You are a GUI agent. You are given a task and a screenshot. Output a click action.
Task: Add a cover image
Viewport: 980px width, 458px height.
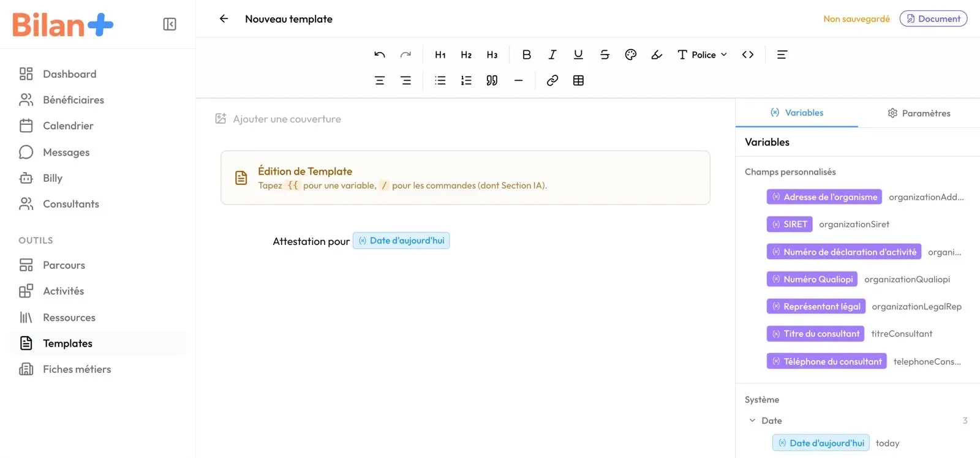click(x=279, y=119)
